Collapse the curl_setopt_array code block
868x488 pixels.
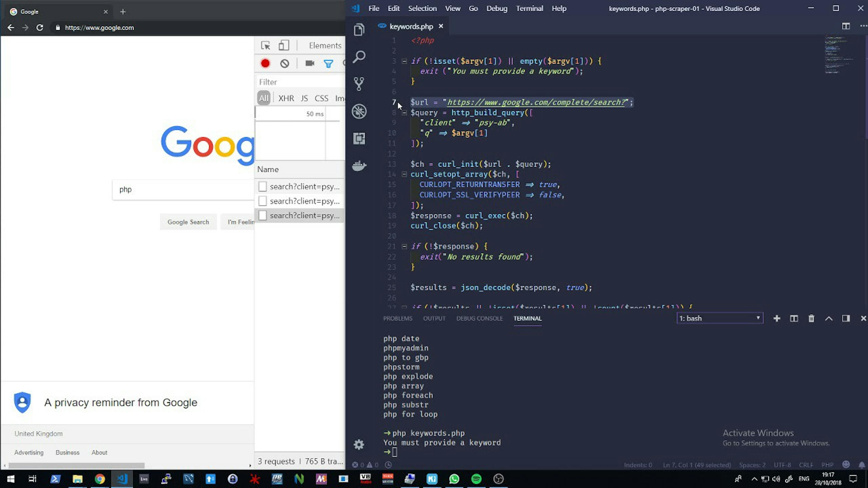point(404,174)
